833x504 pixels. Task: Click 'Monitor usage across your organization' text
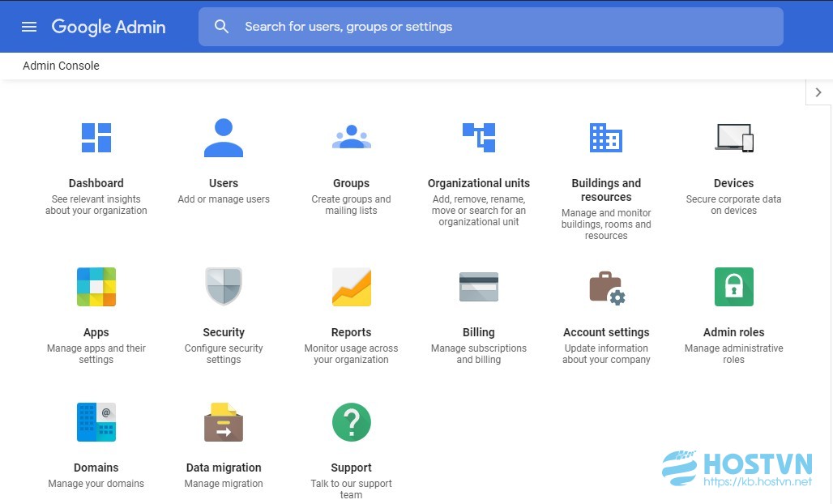(x=351, y=354)
